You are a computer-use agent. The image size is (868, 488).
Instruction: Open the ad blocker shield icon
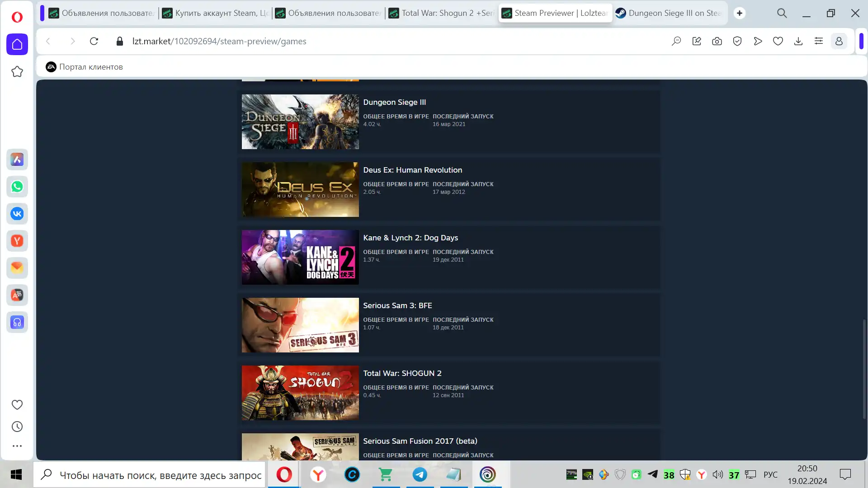[x=737, y=41]
